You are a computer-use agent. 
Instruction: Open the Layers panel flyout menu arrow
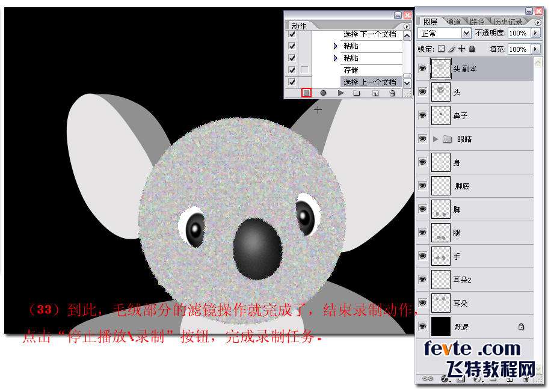coord(538,22)
